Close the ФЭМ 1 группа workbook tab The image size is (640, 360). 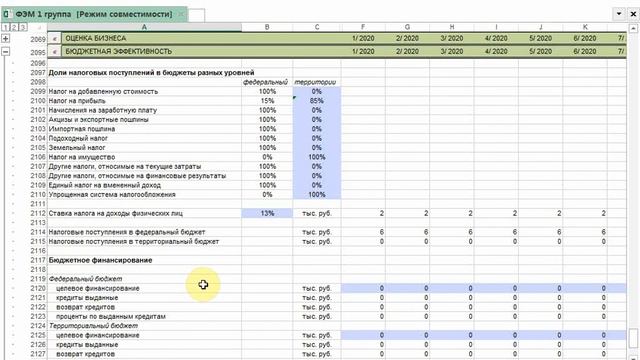tap(181, 14)
